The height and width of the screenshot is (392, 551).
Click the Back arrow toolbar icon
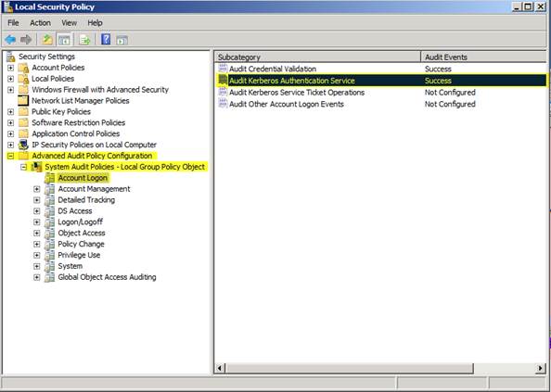click(10, 40)
